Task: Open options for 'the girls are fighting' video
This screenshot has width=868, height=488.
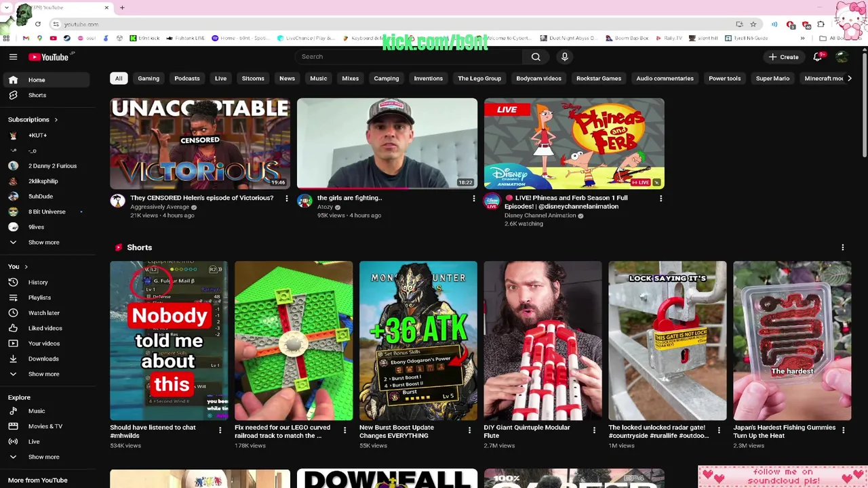Action: 473,199
